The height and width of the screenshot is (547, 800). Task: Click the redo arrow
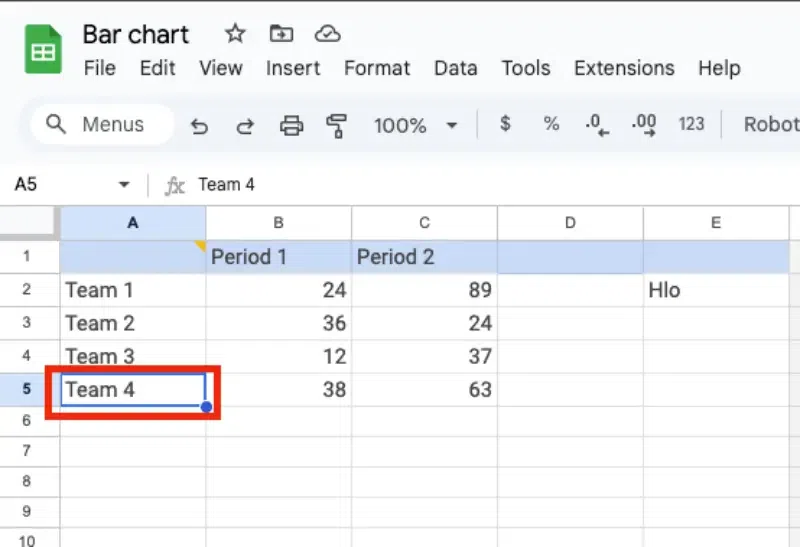245,125
